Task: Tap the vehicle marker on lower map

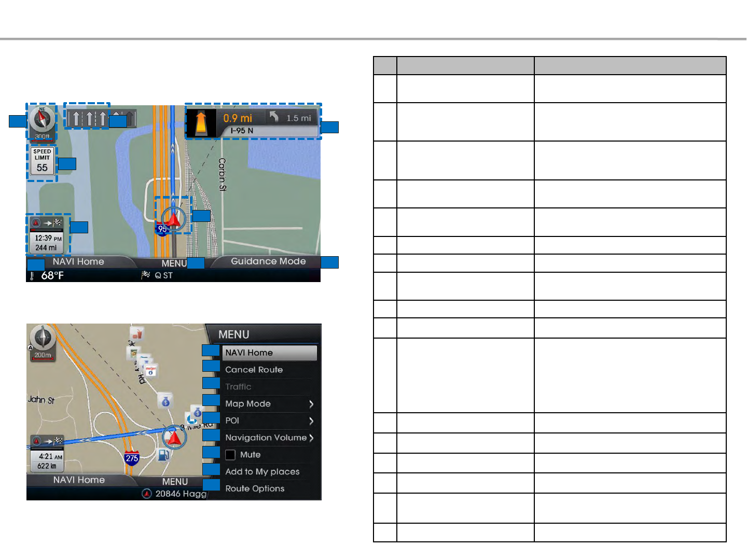Action: pos(174,438)
